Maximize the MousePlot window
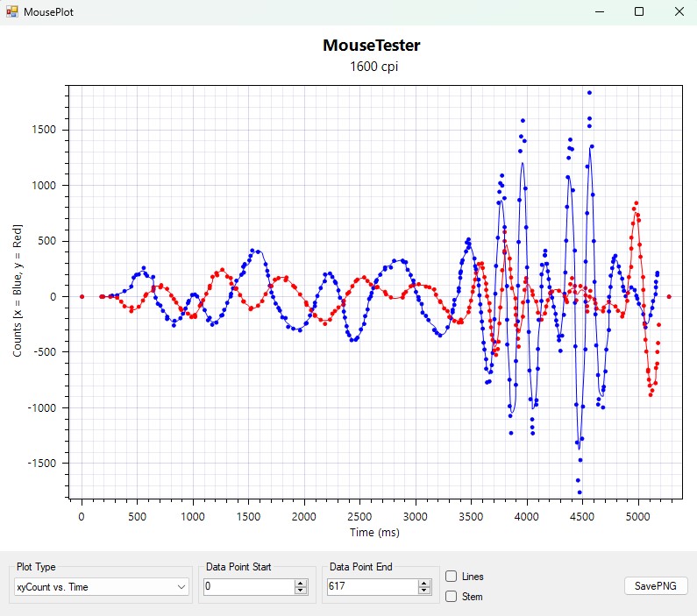The width and height of the screenshot is (697, 616). click(x=639, y=12)
